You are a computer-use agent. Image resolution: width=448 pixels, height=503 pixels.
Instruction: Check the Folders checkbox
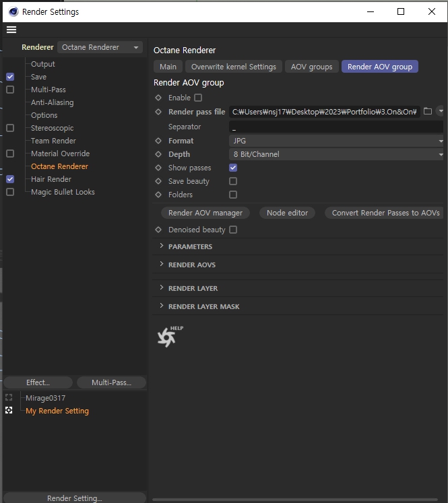click(233, 195)
